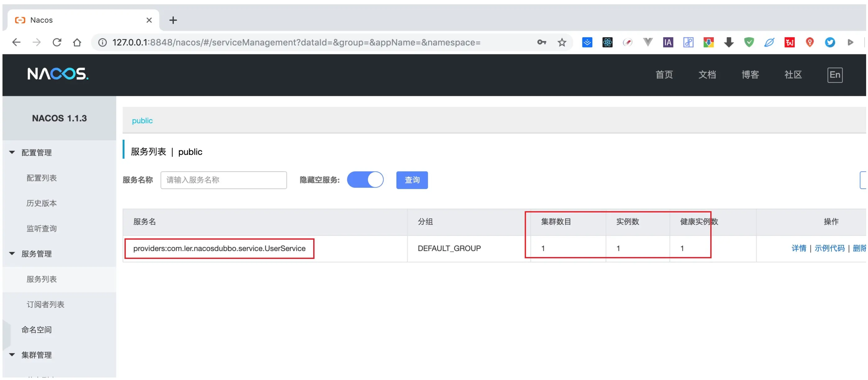This screenshot has width=868, height=380.
Task: Click the green shield extension icon
Action: point(749,42)
